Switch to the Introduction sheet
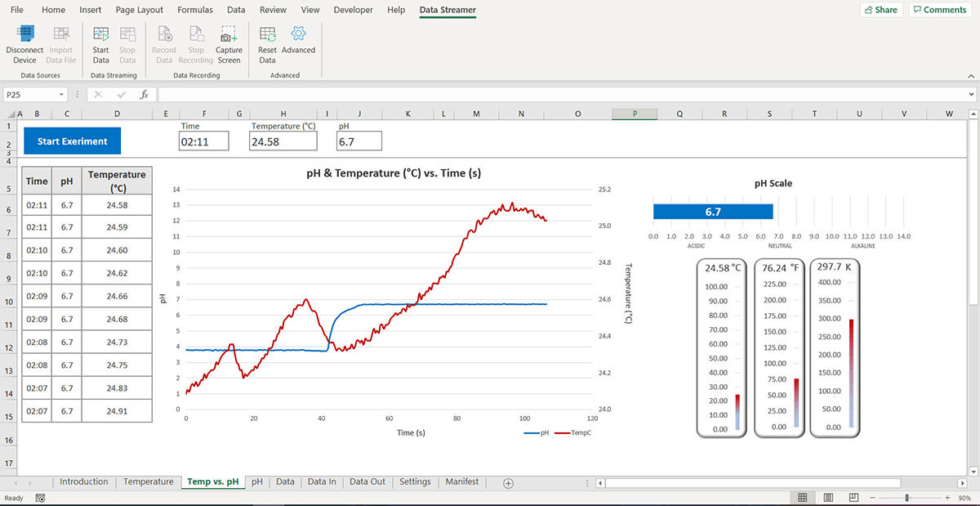 83,482
